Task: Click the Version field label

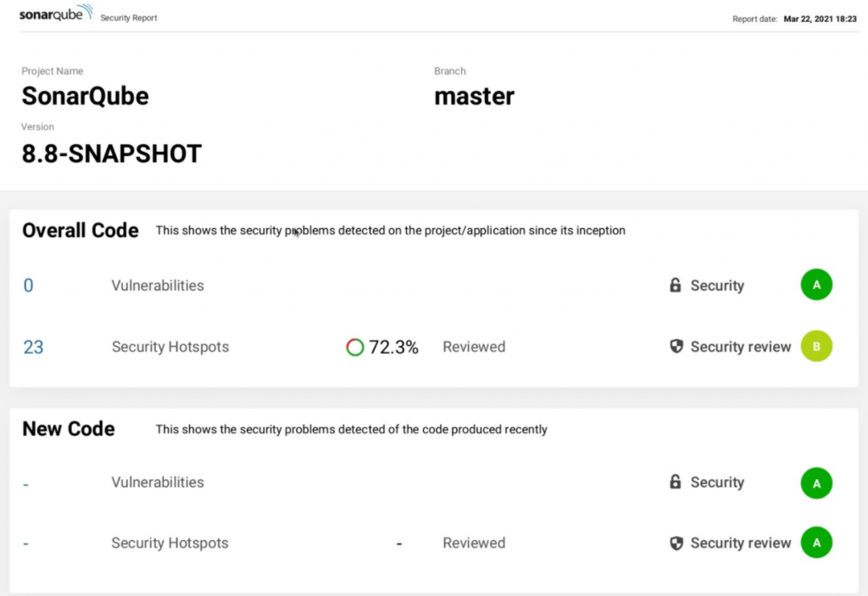Action: (x=37, y=127)
